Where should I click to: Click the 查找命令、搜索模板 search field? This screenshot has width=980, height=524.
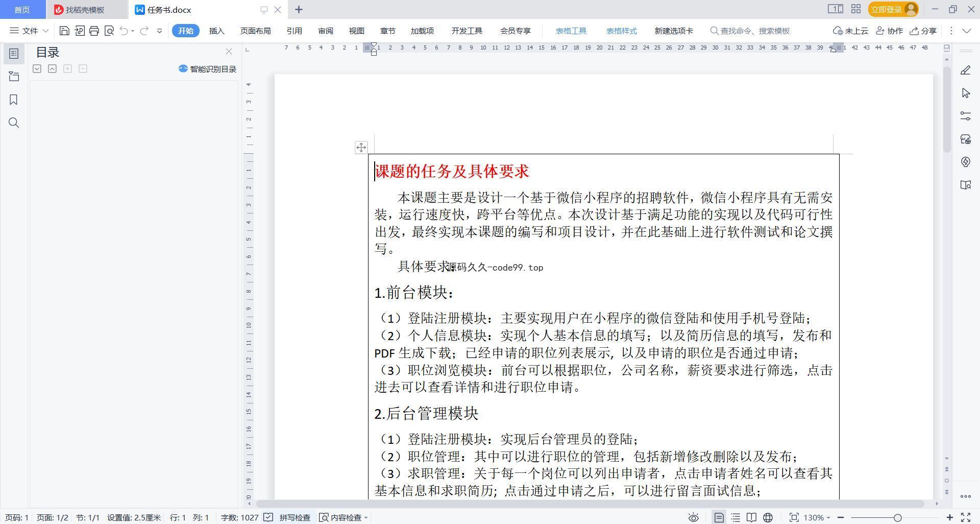(x=750, y=31)
